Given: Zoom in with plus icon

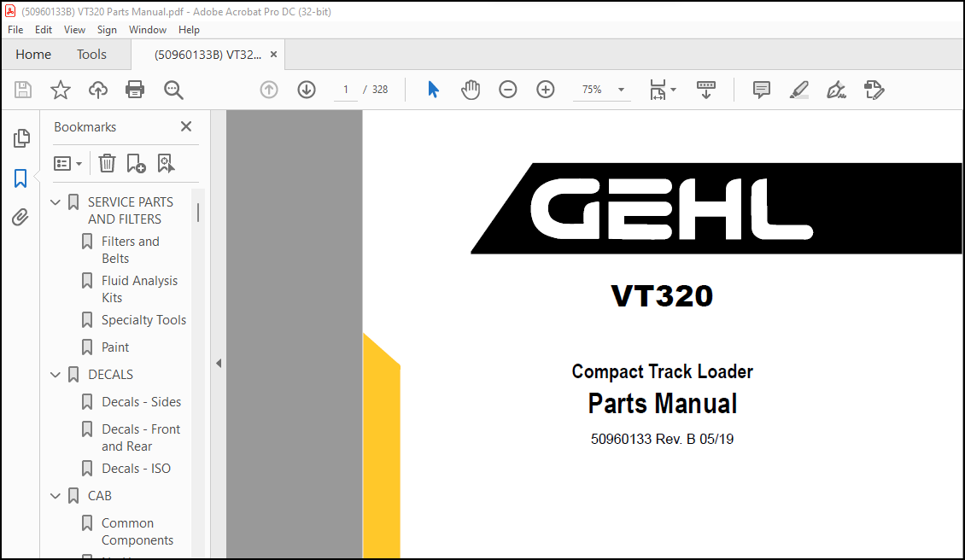Looking at the screenshot, I should 546,90.
